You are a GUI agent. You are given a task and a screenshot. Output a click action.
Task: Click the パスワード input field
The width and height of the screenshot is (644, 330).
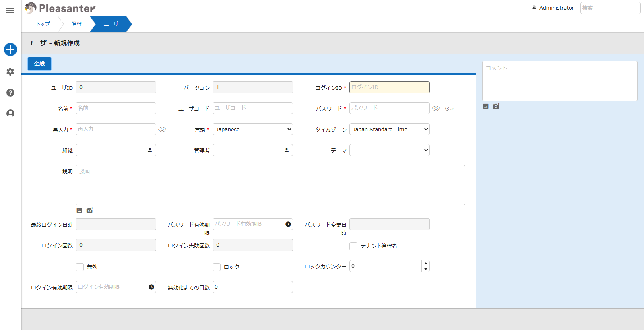tap(390, 108)
